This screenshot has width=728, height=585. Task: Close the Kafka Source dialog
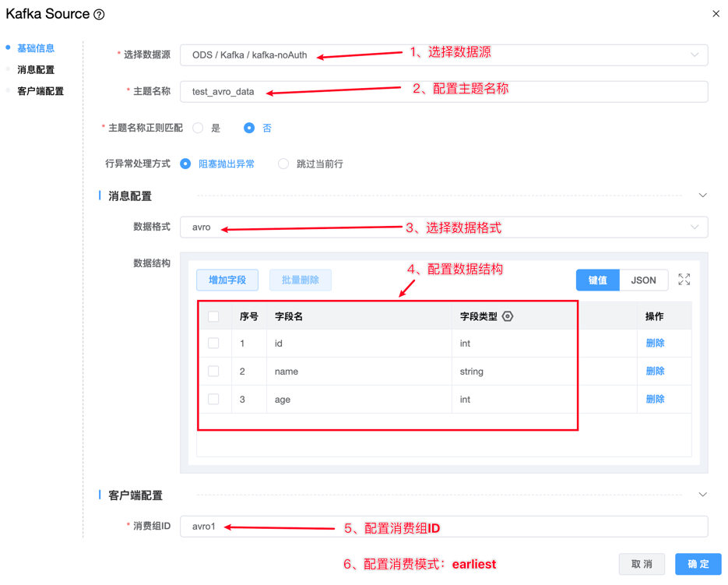coord(716,14)
